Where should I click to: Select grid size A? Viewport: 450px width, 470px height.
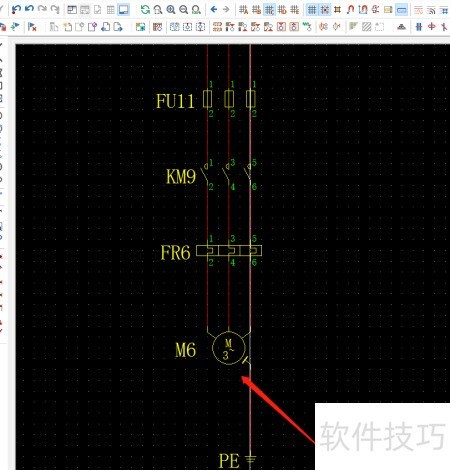pos(244,10)
